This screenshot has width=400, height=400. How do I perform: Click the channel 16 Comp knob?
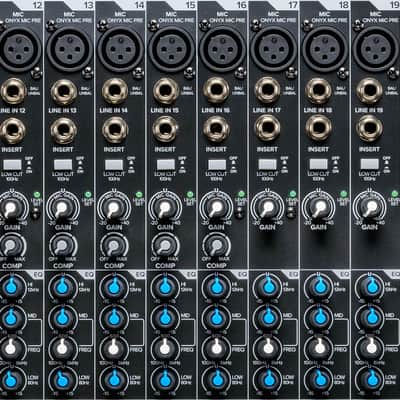[216, 246]
